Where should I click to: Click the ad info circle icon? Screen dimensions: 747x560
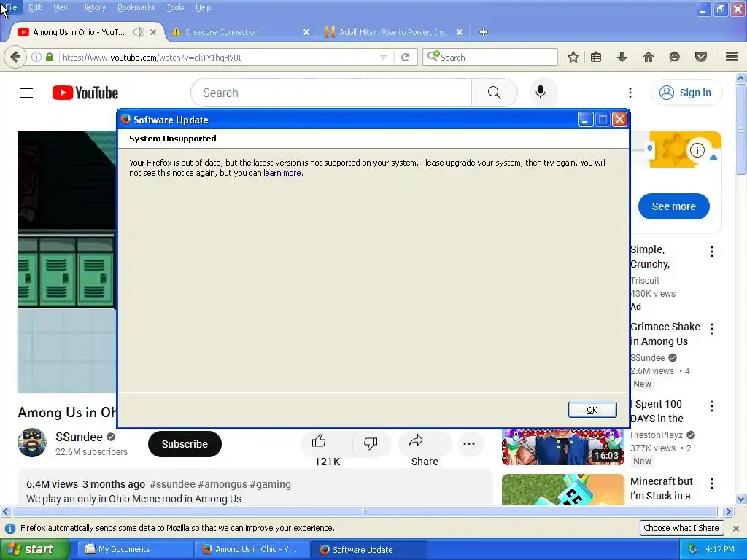697,150
